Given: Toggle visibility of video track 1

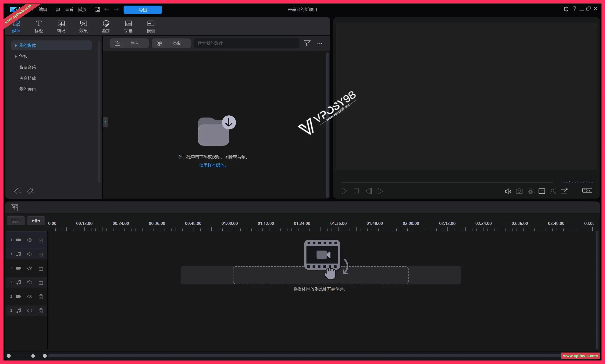Looking at the screenshot, I should 30,240.
